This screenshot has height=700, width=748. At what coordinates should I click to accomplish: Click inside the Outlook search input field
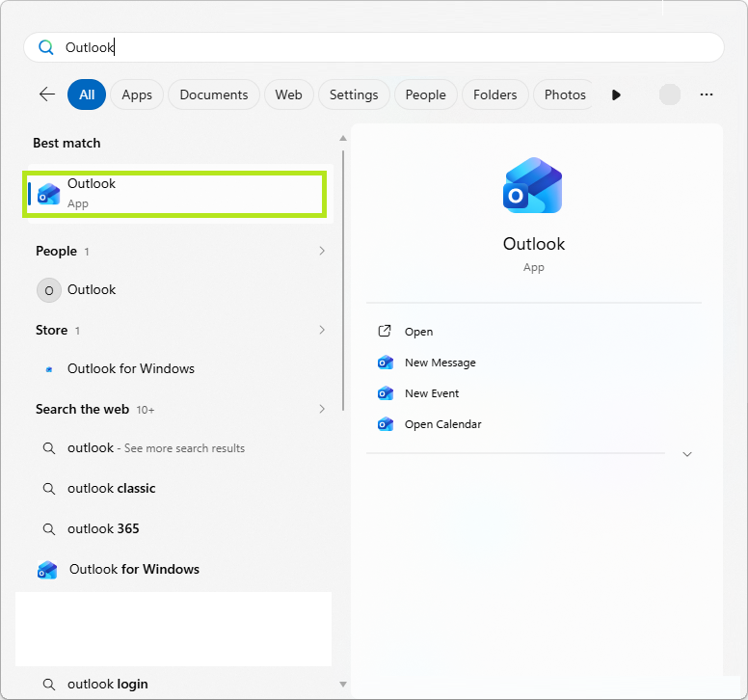374,47
